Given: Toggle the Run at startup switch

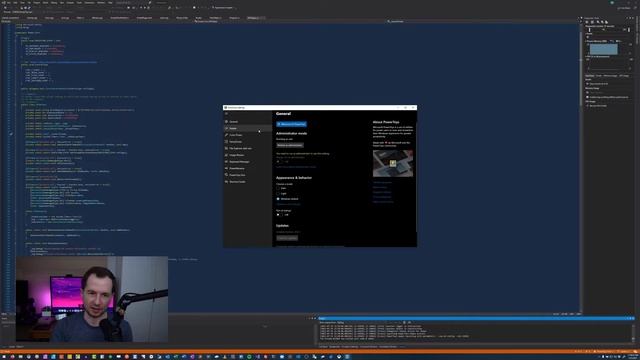Looking at the screenshot, I should coord(280,215).
